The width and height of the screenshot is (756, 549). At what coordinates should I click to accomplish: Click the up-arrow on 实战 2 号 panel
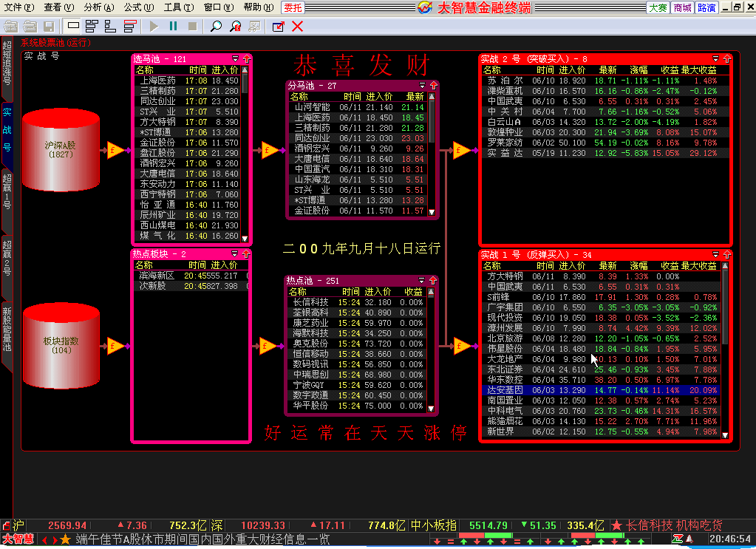727,59
